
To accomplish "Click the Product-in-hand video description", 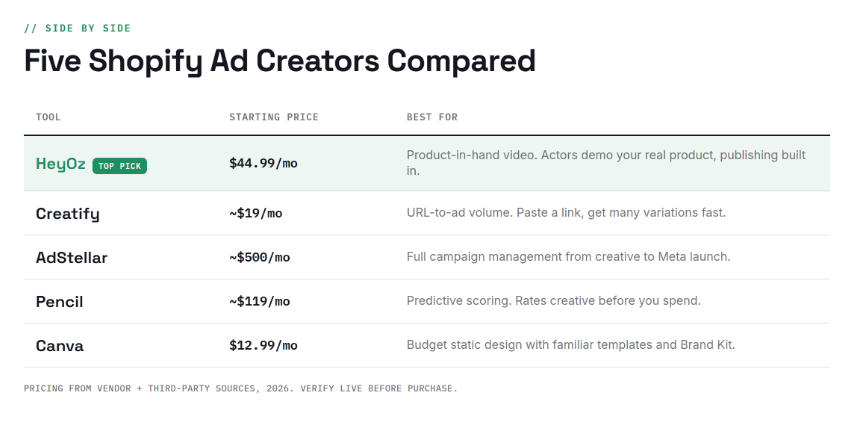I will tap(606, 162).
